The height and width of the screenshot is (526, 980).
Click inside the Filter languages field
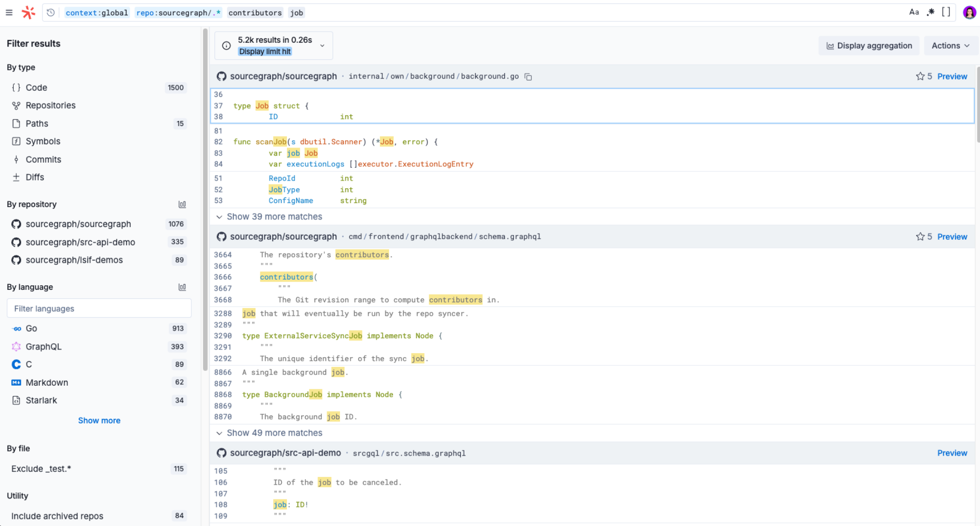click(x=99, y=308)
